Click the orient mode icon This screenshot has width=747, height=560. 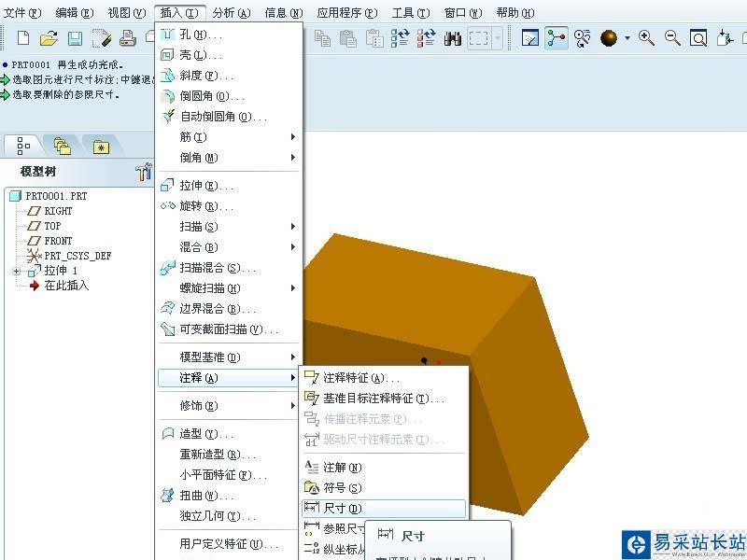tap(582, 38)
